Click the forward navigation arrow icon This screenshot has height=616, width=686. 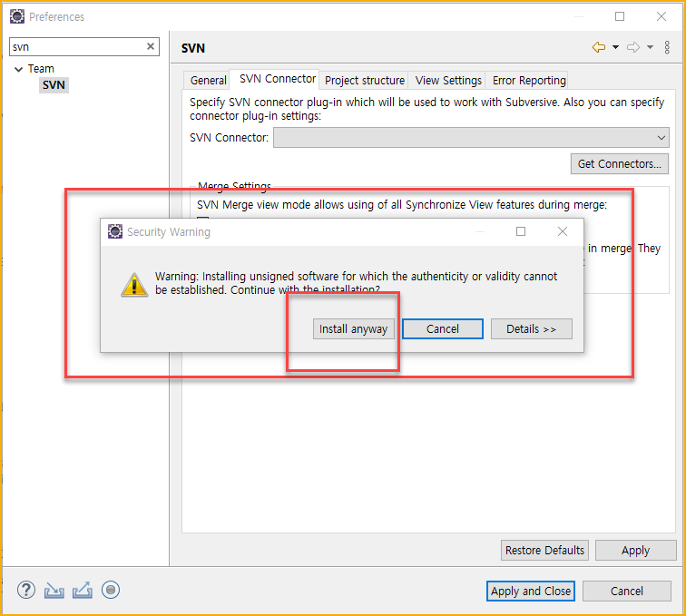pyautogui.click(x=633, y=47)
